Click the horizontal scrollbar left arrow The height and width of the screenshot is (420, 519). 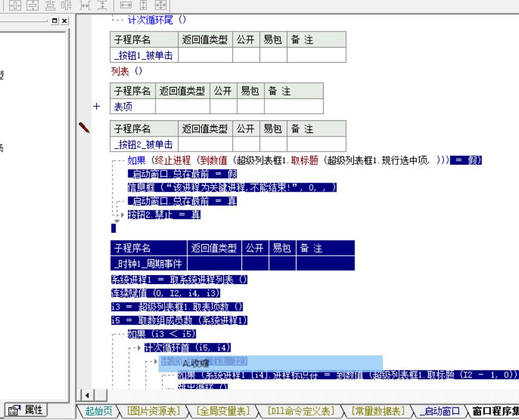(87, 395)
